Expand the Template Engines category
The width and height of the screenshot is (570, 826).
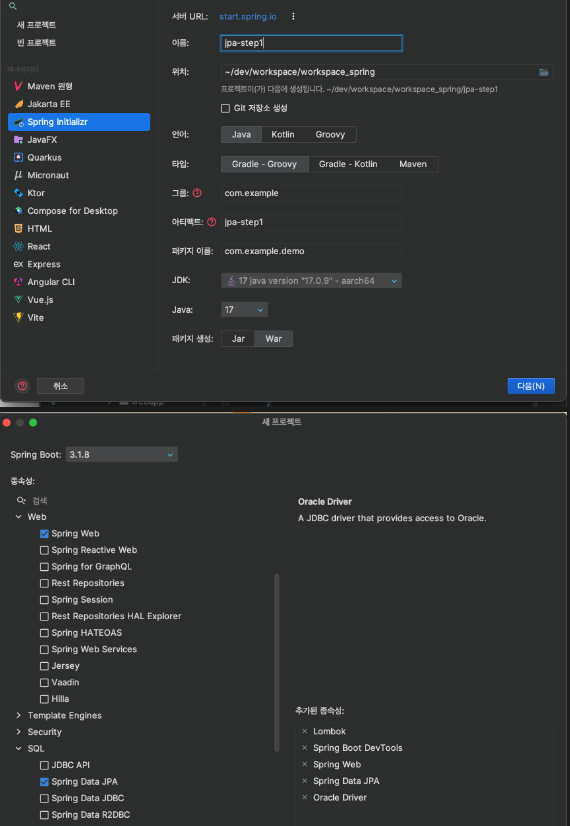[18, 715]
